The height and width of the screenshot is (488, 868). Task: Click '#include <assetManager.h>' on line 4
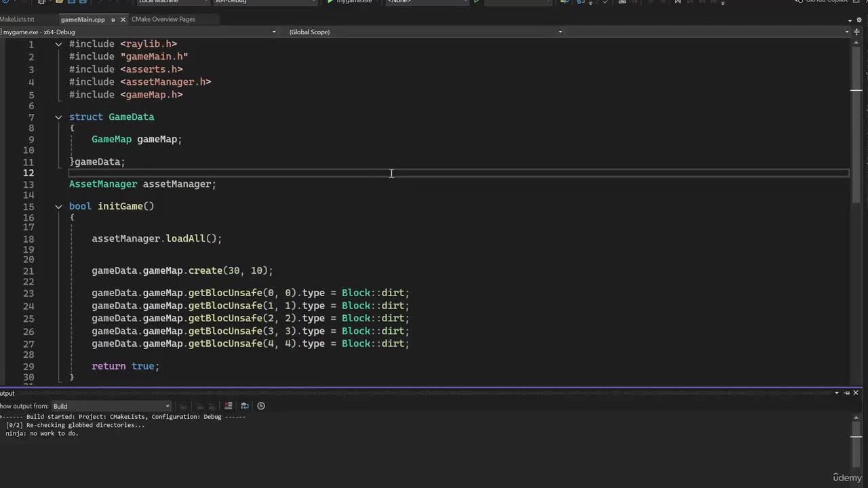tap(140, 82)
